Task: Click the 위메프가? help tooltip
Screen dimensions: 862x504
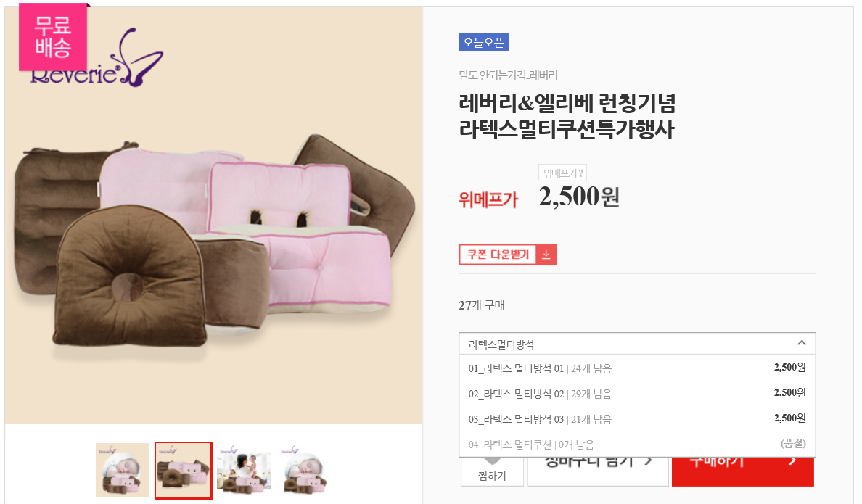Action: tap(563, 173)
